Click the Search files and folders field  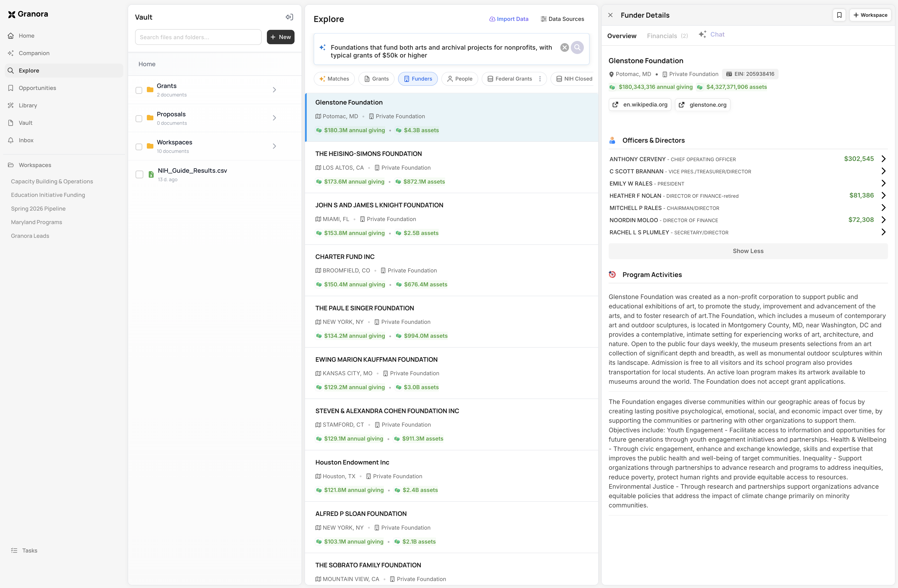tap(198, 37)
